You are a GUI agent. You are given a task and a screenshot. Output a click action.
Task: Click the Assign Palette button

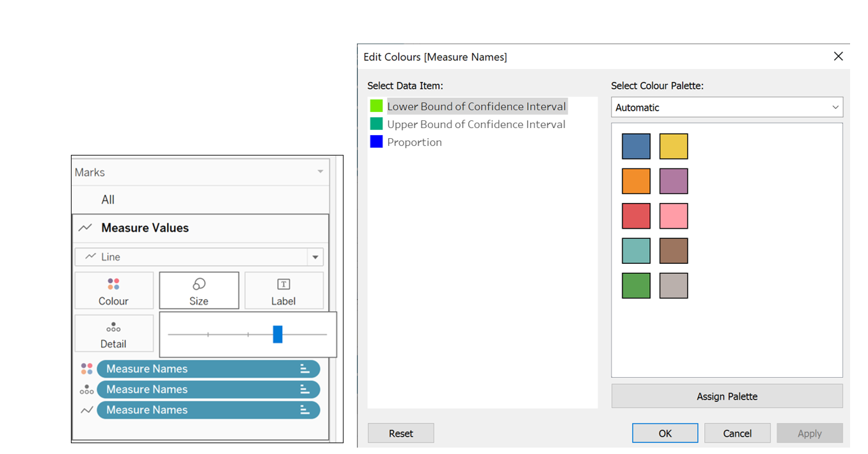727,396
